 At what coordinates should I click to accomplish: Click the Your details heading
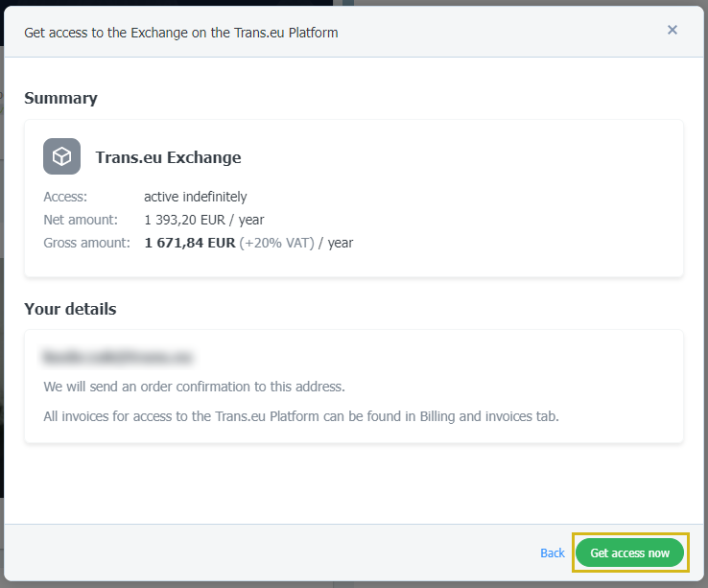coord(70,309)
